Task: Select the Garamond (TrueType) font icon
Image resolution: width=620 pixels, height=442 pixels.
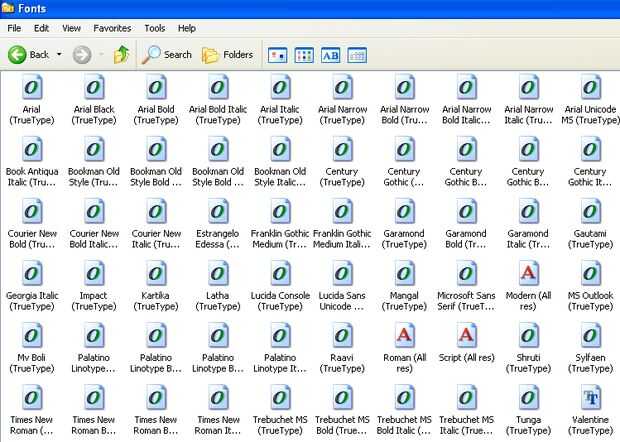Action: pos(404,211)
